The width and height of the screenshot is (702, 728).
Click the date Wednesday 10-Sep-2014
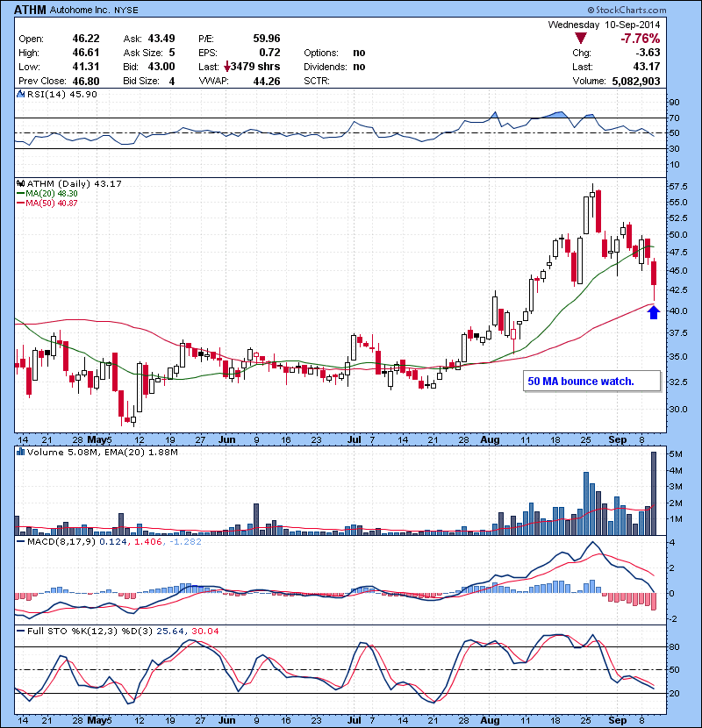coord(604,25)
